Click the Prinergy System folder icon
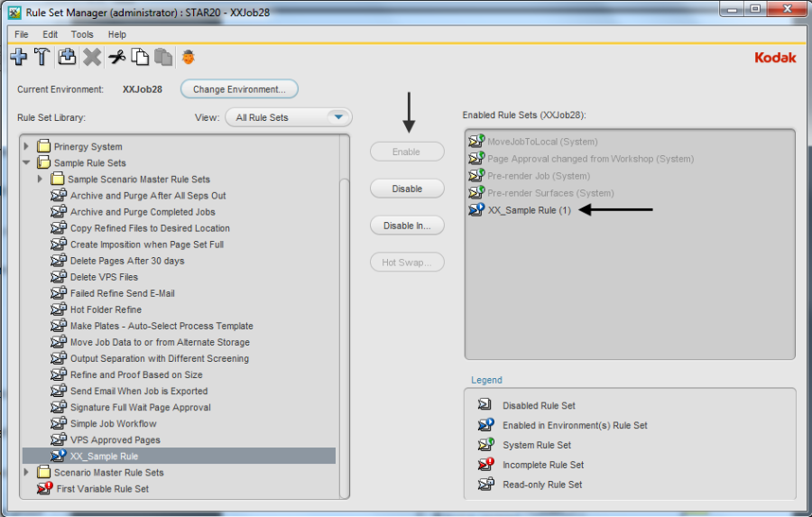812x517 pixels. (43, 146)
